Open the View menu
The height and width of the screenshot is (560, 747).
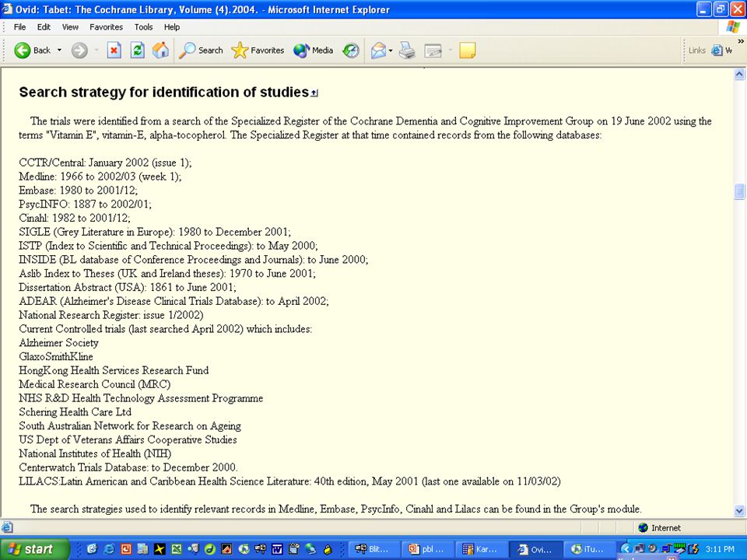tap(70, 27)
